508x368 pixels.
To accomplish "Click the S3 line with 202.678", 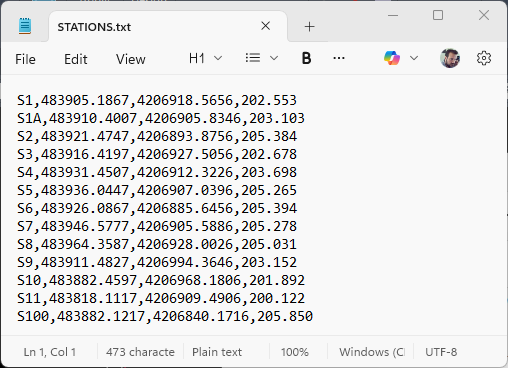I will click(157, 154).
